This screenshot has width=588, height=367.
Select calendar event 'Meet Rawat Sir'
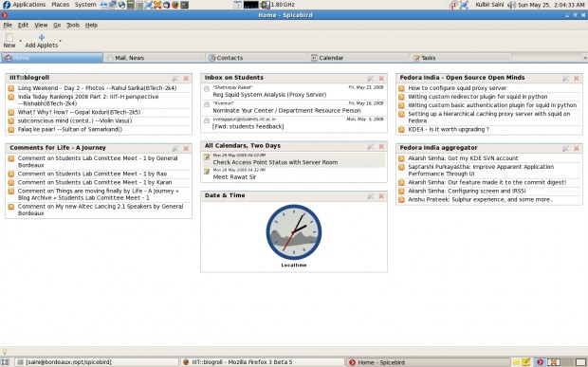click(x=234, y=177)
